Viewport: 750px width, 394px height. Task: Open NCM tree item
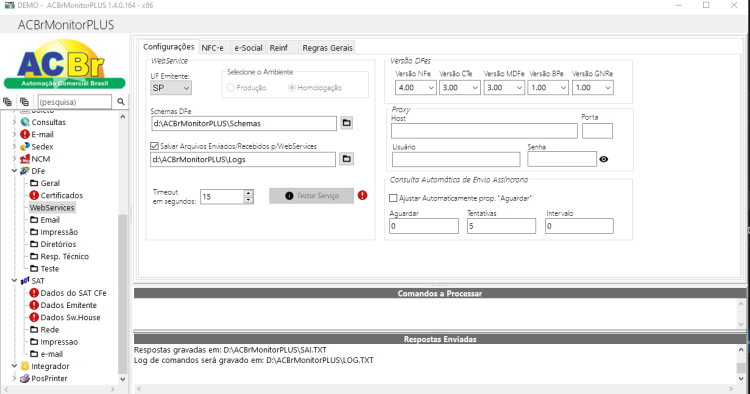point(35,159)
